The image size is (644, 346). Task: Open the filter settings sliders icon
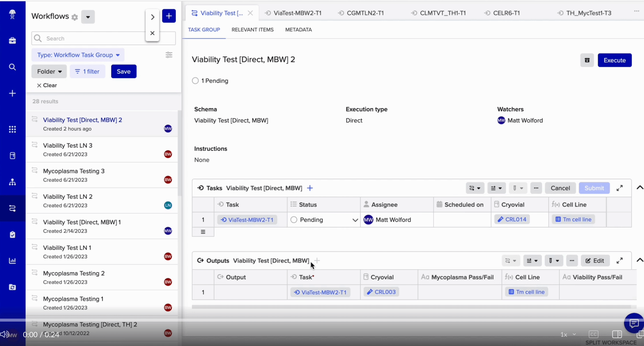[x=169, y=55]
